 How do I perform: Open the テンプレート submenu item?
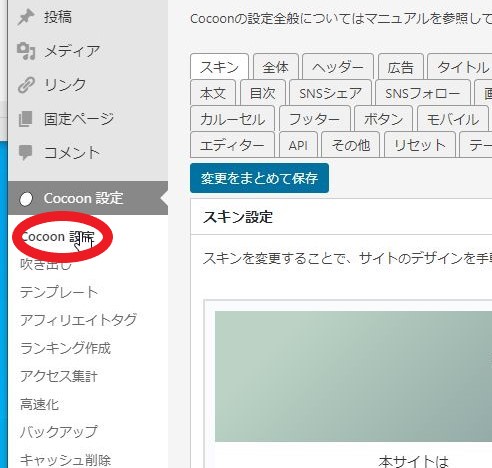[59, 292]
